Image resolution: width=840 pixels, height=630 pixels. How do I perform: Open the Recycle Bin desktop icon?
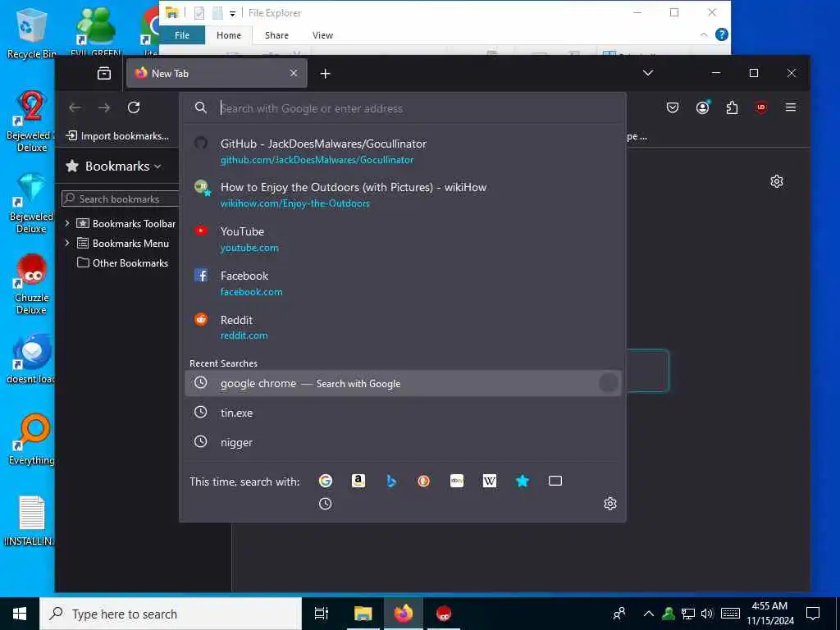click(32, 34)
